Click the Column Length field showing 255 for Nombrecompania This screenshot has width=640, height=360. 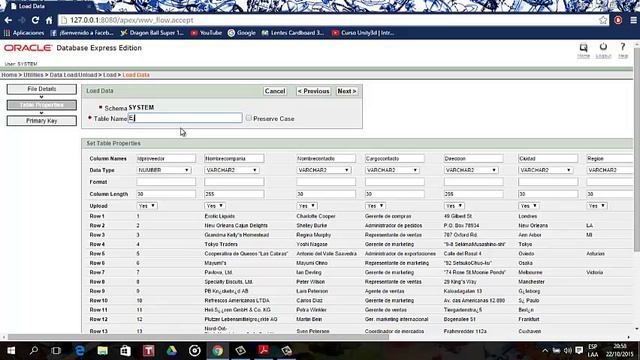[x=234, y=194]
